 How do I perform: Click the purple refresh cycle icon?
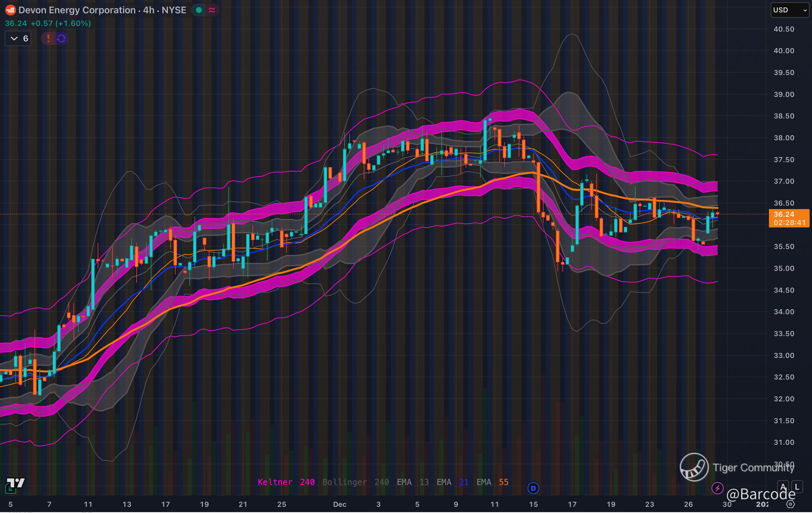[61, 38]
